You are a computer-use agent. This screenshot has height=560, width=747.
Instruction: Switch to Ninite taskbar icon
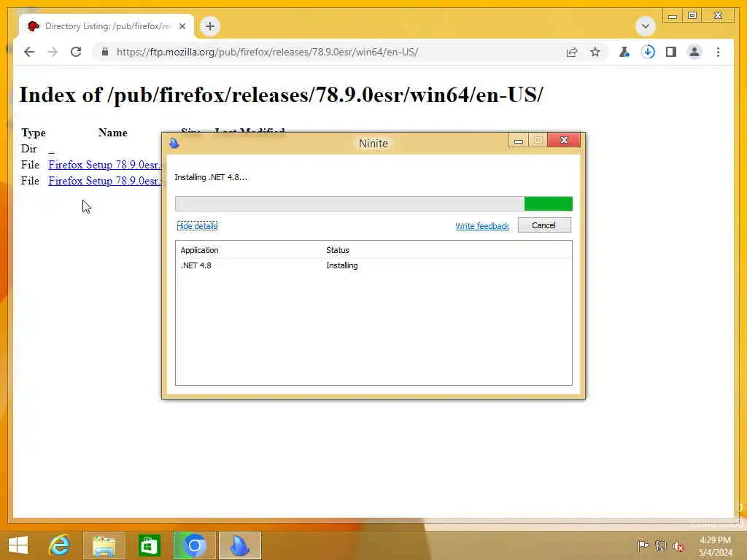click(239, 545)
